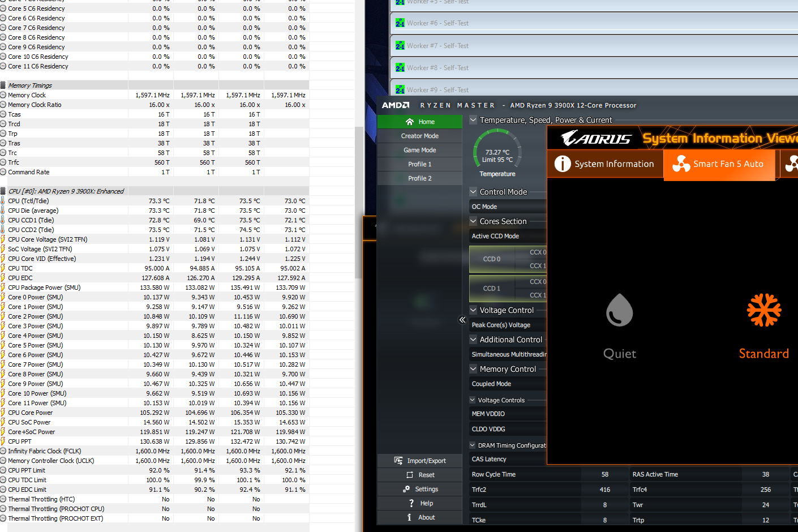Viewport: 798px width, 532px height.
Task: Open the Home tab in Ryzen Master
Action: coord(420,122)
